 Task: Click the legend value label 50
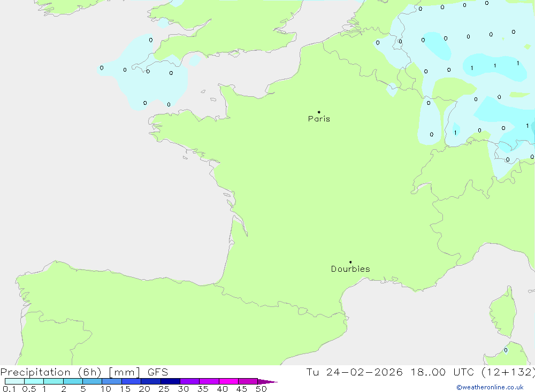[261, 389]
